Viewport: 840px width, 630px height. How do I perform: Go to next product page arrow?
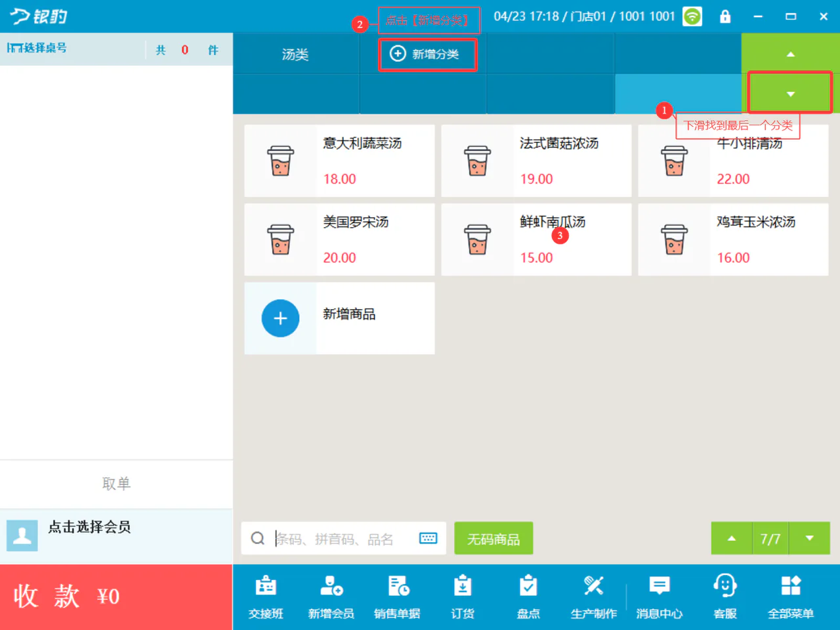point(810,538)
